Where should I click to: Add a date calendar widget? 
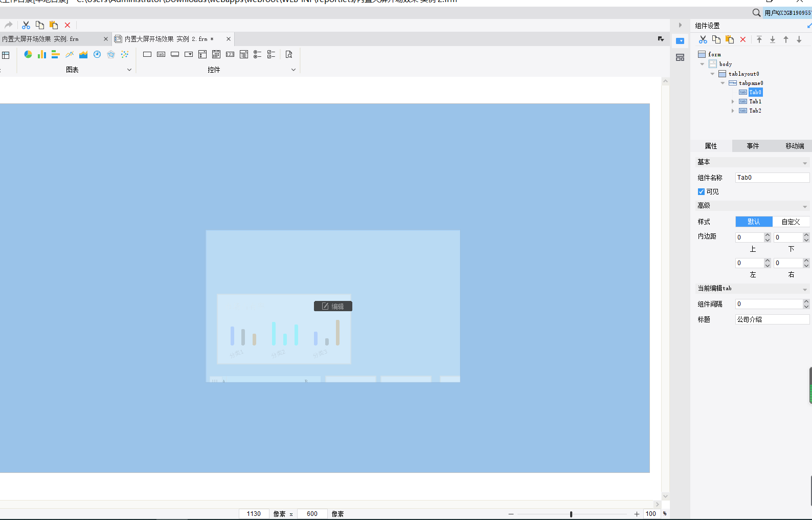click(x=216, y=54)
